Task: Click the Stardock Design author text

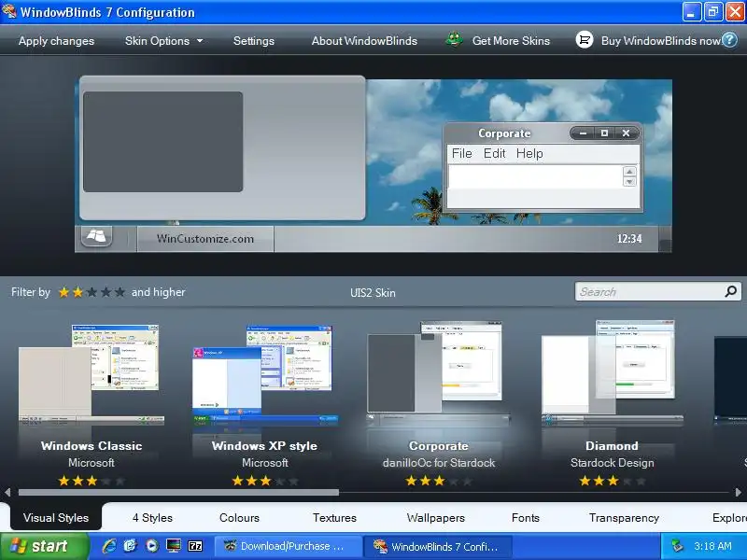Action: point(613,462)
